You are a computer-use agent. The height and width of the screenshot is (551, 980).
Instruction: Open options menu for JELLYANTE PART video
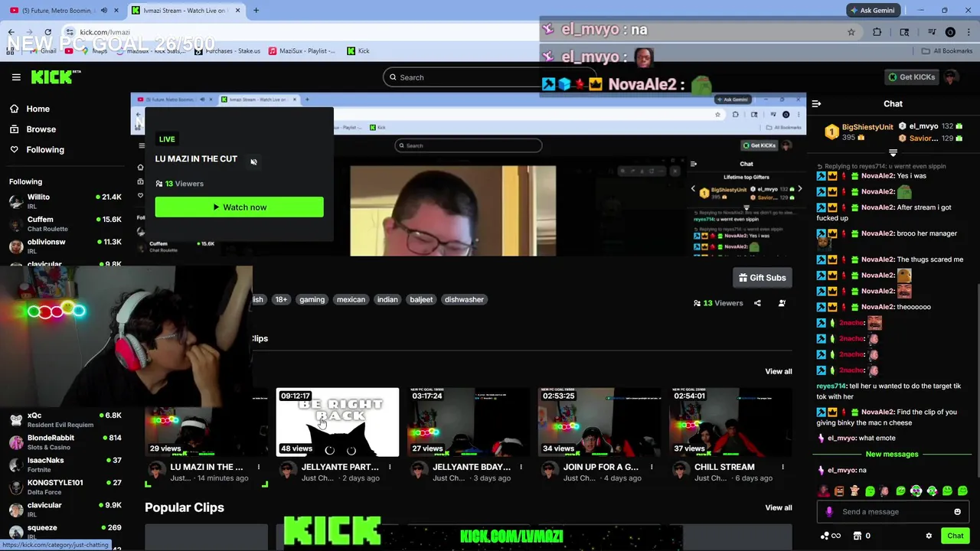(390, 467)
